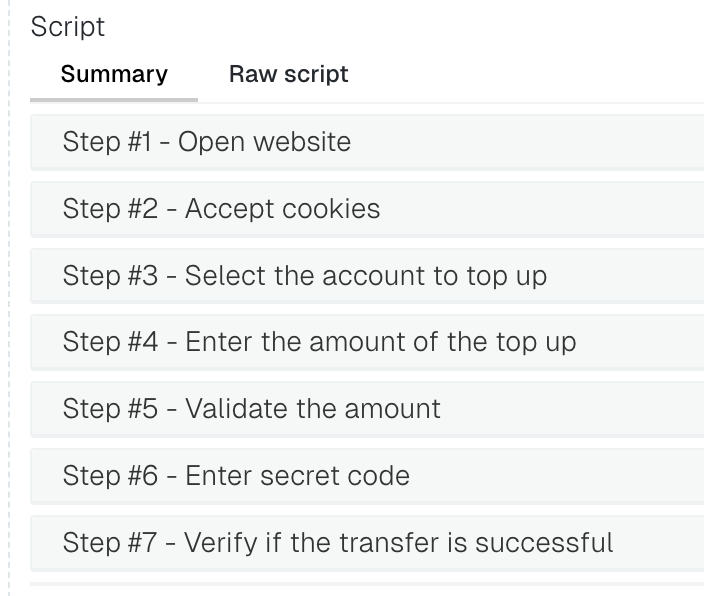704x596 pixels.
Task: Click the dashed vertical border left of Script
Action: pos(9,300)
